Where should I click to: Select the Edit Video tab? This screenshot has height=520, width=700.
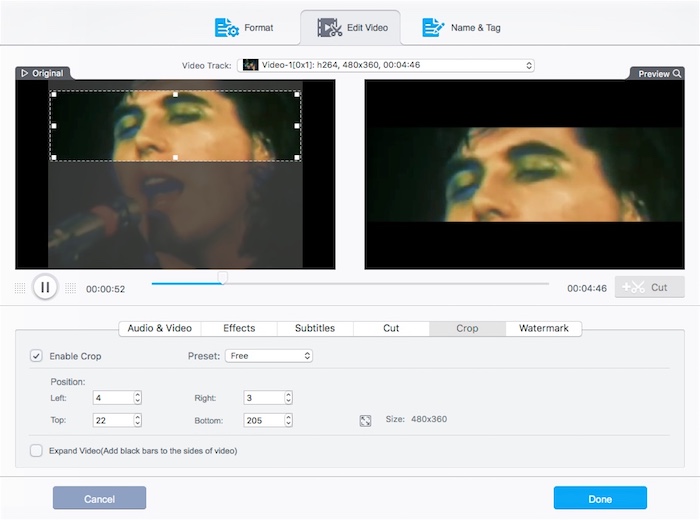[351, 28]
